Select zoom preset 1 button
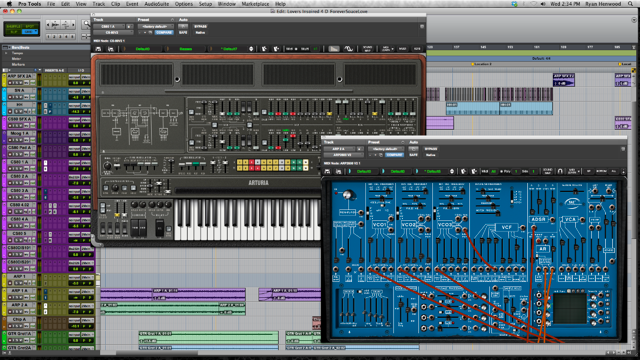The height and width of the screenshot is (360, 640). [x=49, y=37]
